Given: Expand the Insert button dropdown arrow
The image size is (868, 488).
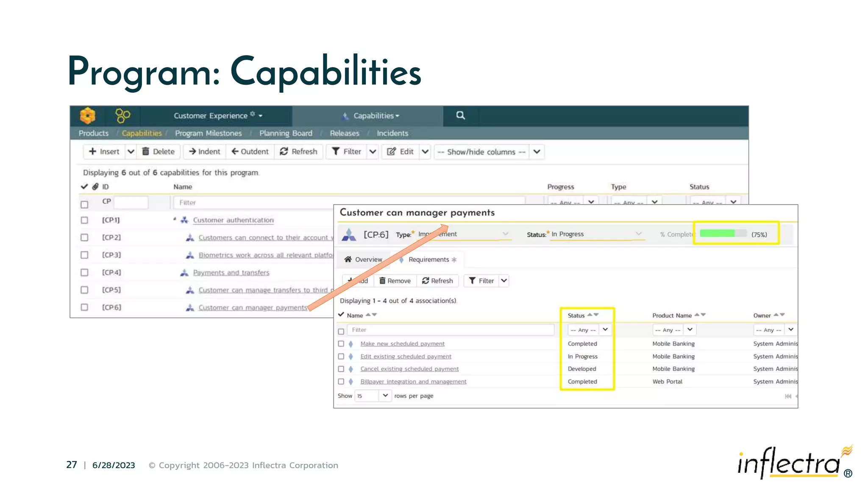Looking at the screenshot, I should pyautogui.click(x=131, y=152).
